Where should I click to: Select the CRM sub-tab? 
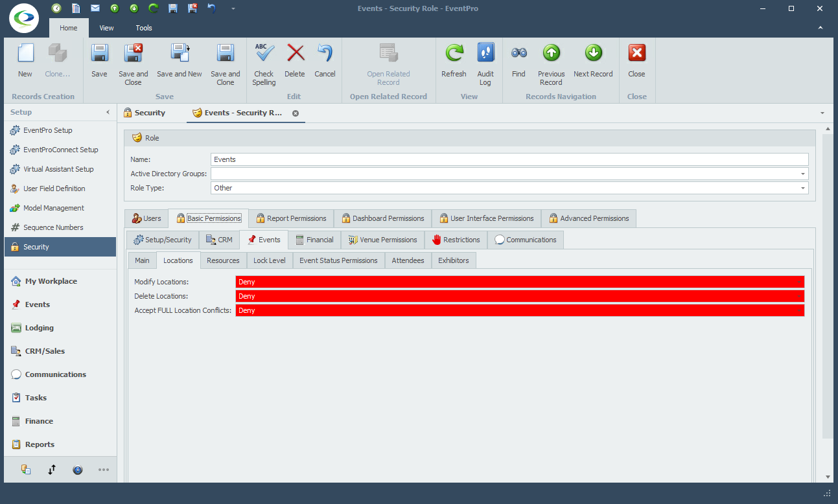point(219,240)
